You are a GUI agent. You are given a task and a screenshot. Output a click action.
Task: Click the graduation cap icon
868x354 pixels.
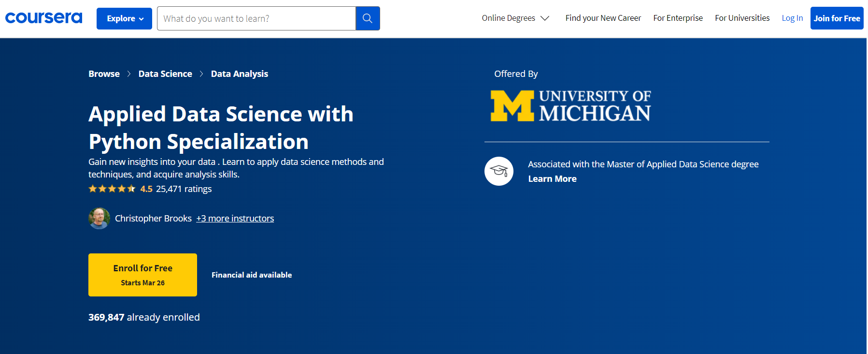pos(499,171)
